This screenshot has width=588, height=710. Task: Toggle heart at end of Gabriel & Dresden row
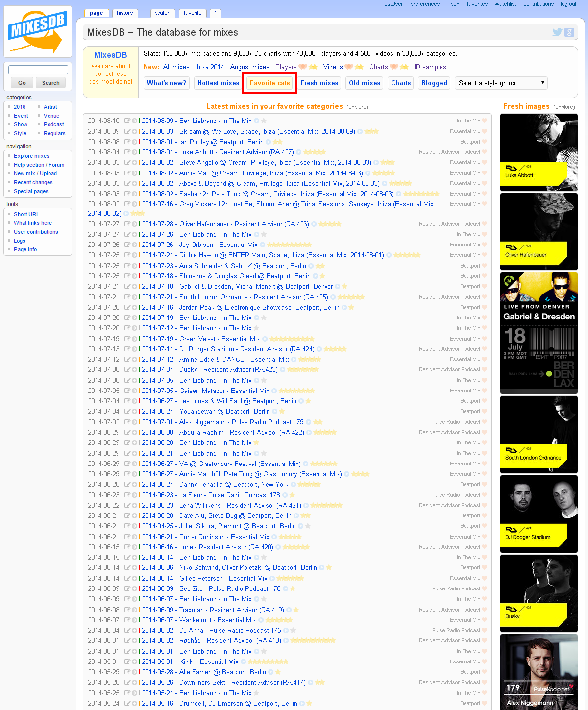[x=484, y=287]
